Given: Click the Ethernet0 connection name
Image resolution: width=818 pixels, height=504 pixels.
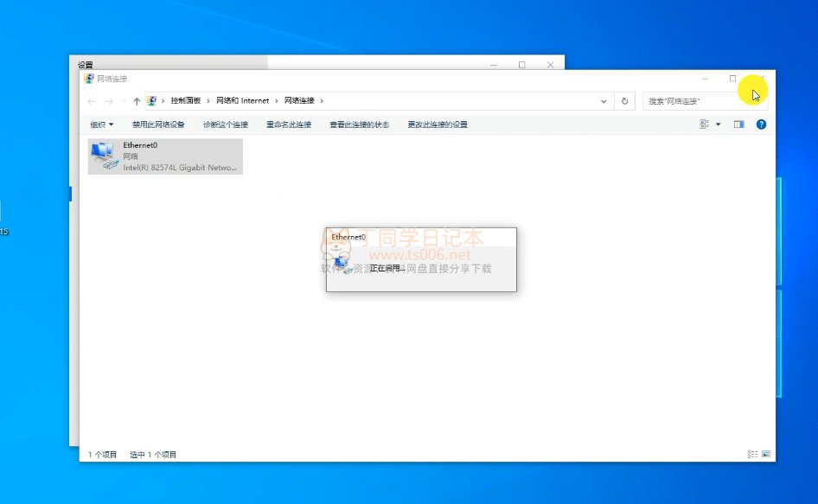Looking at the screenshot, I should click(x=140, y=145).
